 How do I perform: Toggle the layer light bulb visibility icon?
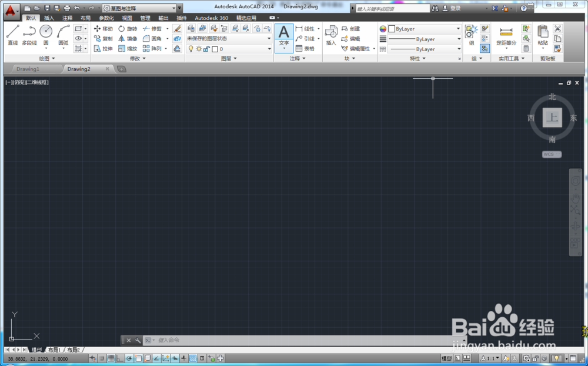point(191,48)
